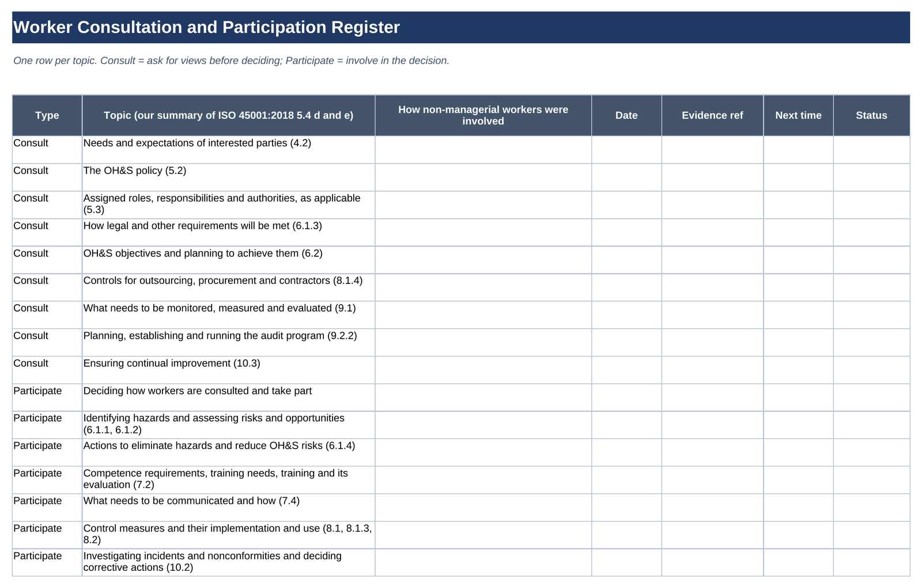Click 'Controls for outsourcing, procurement and contractors' cell
This screenshot has width=922, height=588.
(229, 287)
